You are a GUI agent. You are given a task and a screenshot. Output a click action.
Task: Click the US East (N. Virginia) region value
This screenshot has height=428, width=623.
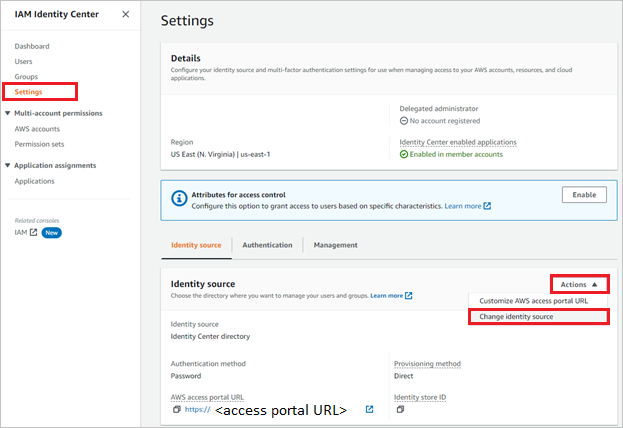221,154
